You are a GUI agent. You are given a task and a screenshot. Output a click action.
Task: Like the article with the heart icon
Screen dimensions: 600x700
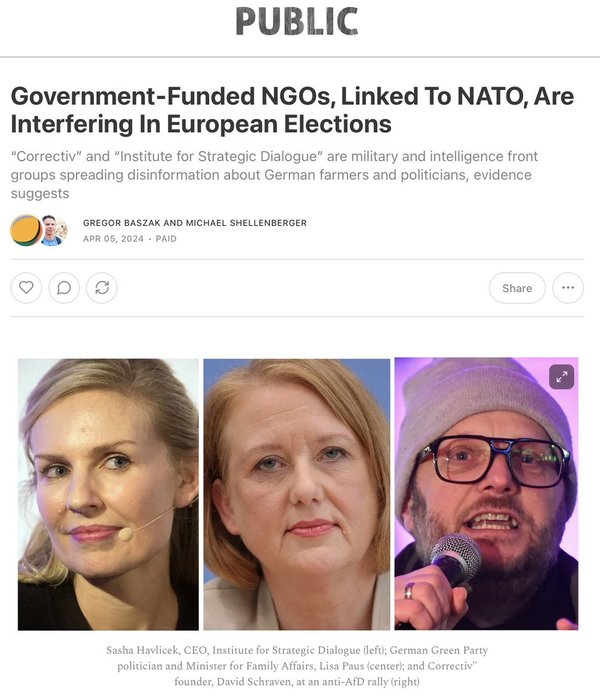tap(26, 288)
